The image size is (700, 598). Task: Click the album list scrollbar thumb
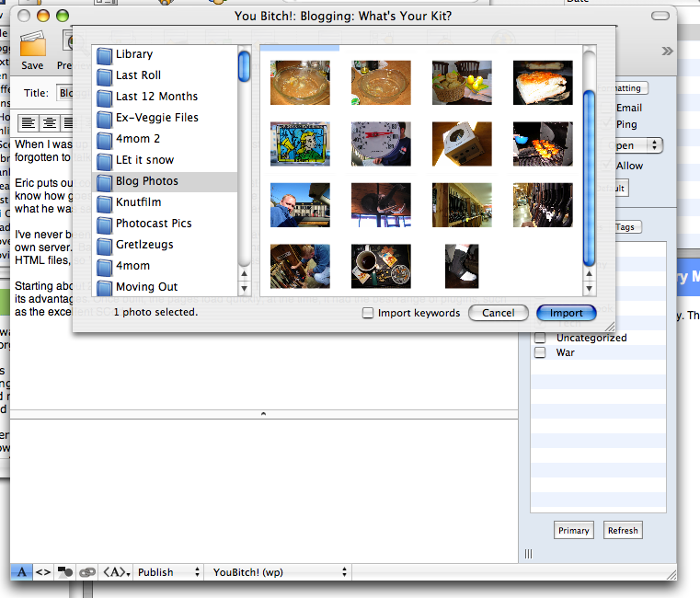coord(244,66)
